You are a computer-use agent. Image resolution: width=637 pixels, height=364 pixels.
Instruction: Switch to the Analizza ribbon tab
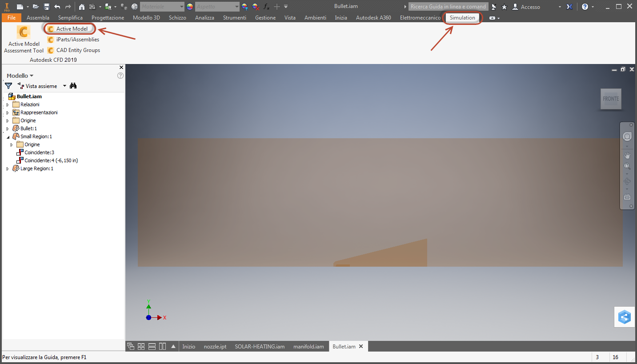point(204,18)
